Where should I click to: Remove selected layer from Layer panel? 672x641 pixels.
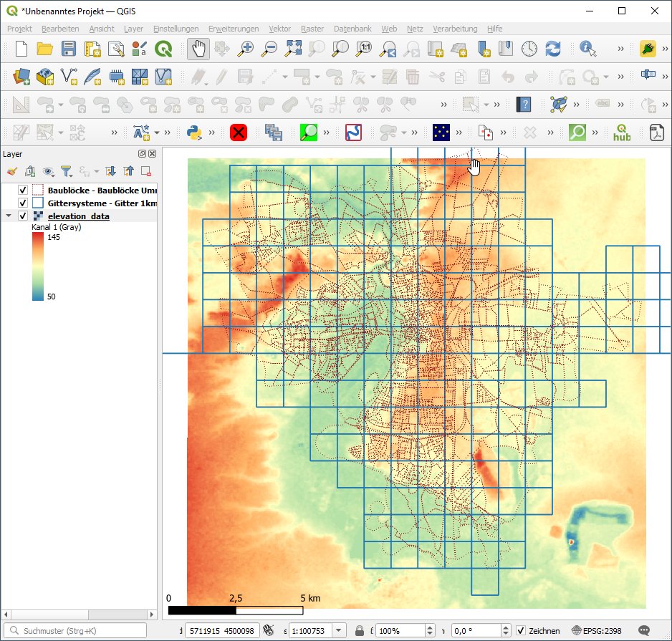click(145, 172)
